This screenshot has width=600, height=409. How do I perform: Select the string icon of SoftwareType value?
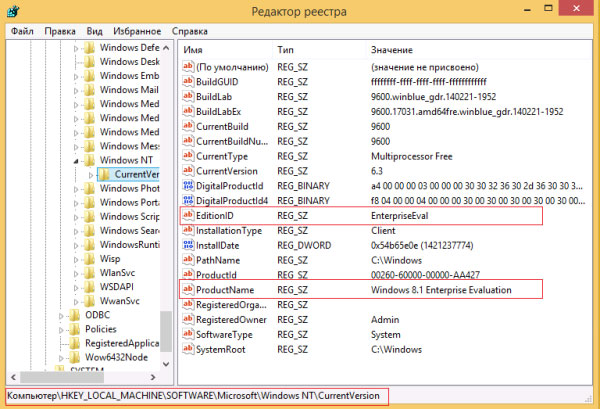click(x=188, y=334)
